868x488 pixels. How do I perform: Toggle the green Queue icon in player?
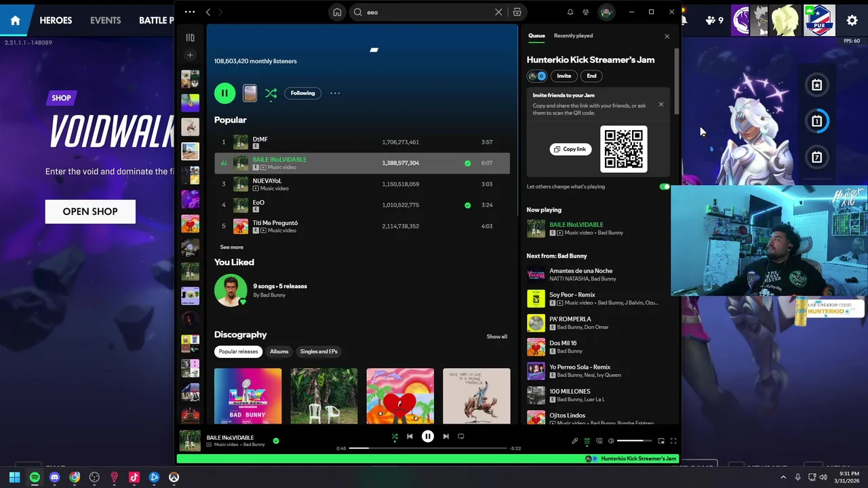point(587,441)
